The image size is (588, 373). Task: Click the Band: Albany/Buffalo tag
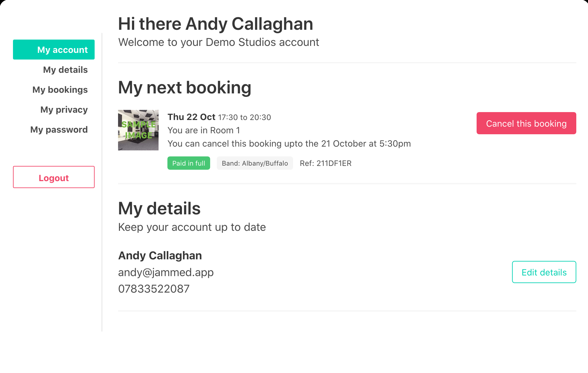pyautogui.click(x=255, y=163)
